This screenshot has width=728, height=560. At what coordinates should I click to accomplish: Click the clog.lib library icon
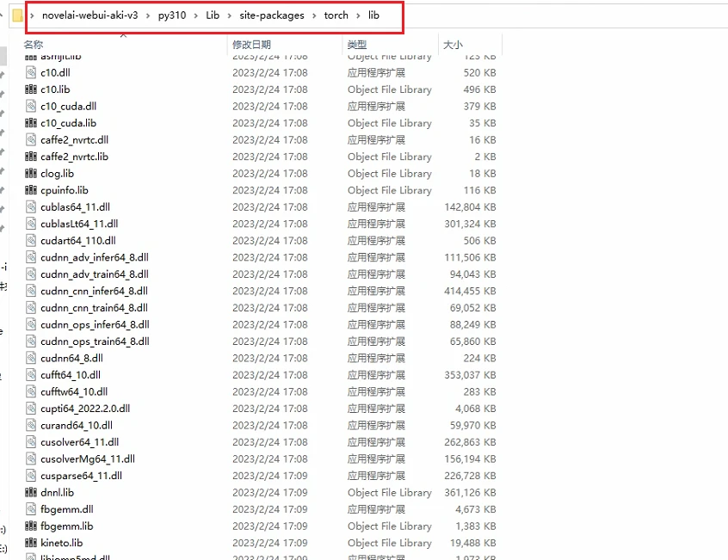[31, 174]
